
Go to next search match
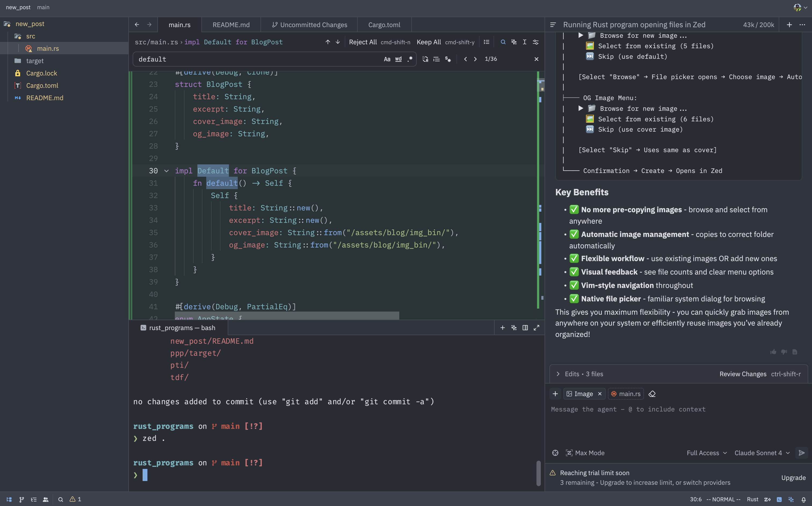[x=476, y=59]
